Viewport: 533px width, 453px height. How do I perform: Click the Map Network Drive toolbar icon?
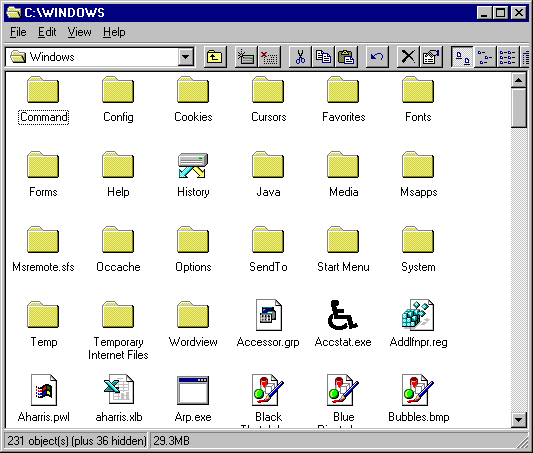pos(246,57)
